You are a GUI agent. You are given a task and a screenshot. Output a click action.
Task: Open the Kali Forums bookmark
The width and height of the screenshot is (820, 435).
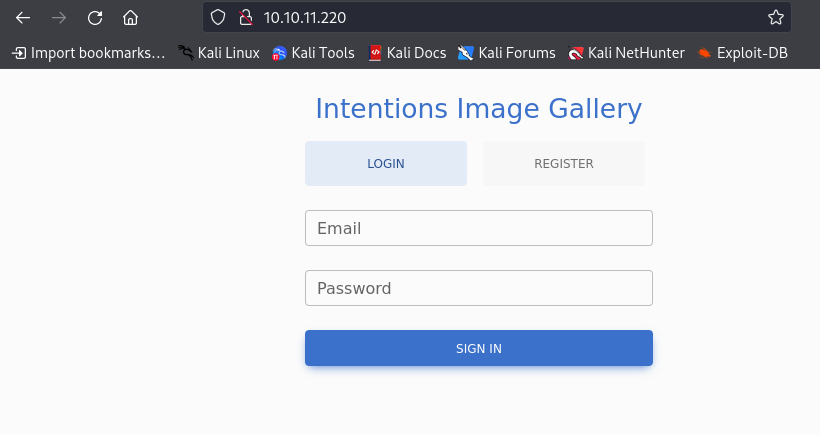pyautogui.click(x=506, y=53)
